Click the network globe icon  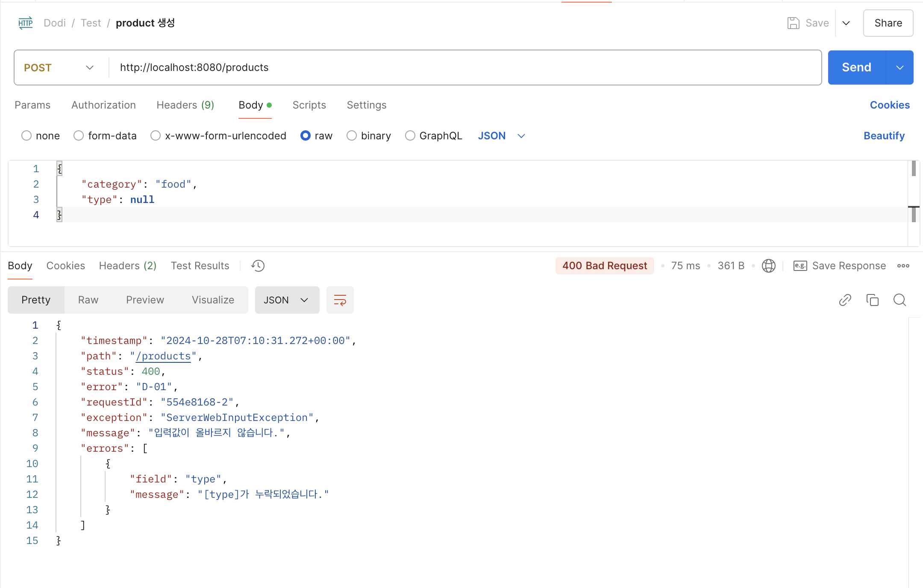768,266
